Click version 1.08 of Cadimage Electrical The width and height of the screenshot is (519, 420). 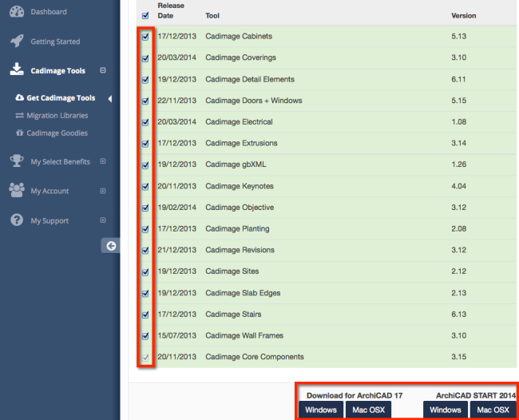(x=459, y=122)
